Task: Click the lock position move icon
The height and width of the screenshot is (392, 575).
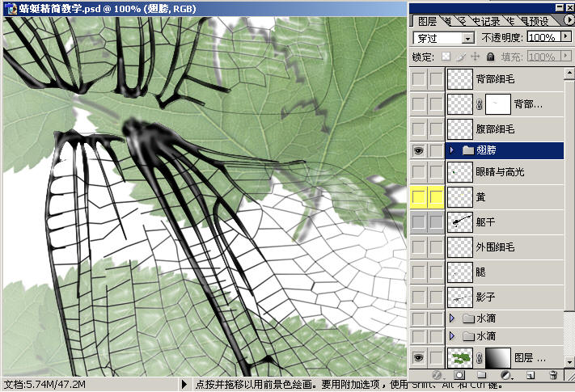Action: coord(476,57)
